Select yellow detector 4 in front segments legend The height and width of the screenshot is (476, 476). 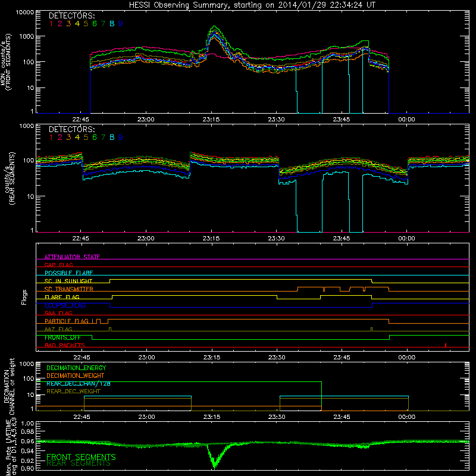tap(77, 24)
